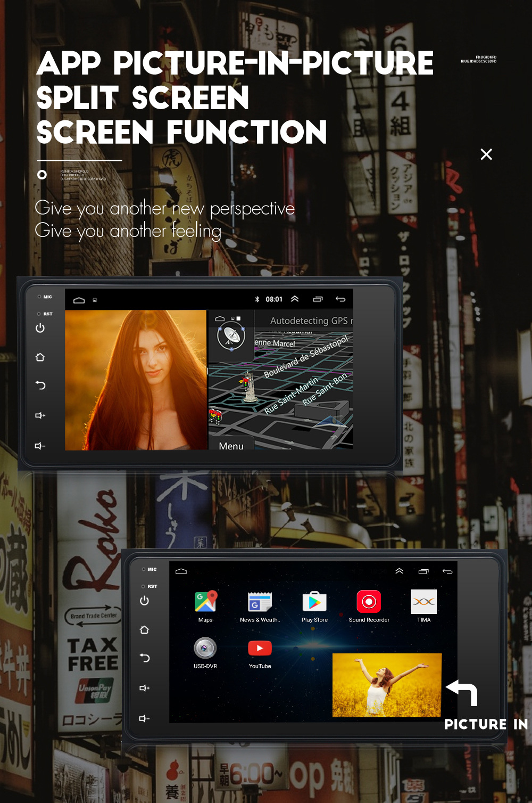
Task: Tap power button on upper car unit
Action: (40, 328)
